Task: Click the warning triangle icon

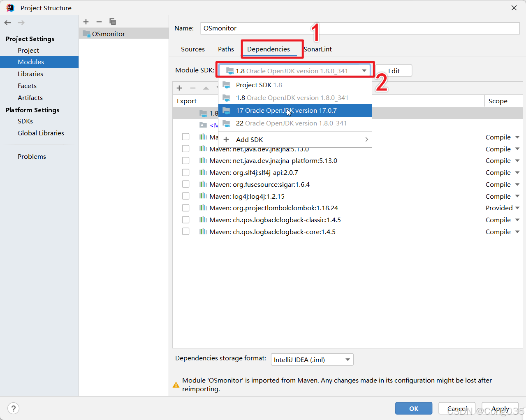Action: tap(176, 385)
